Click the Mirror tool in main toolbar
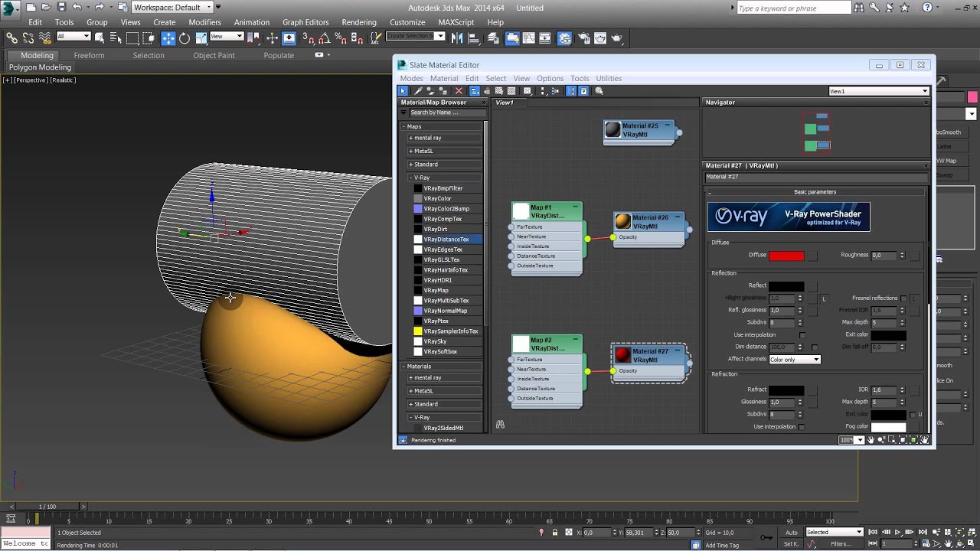This screenshot has width=980, height=551. click(457, 37)
